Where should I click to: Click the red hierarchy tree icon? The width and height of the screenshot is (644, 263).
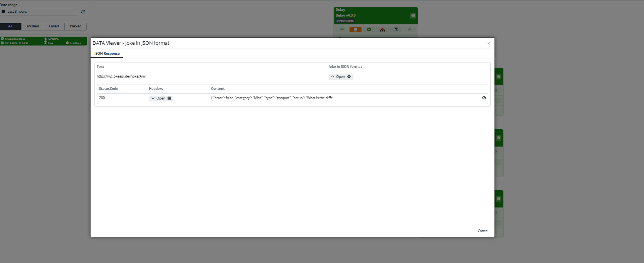tap(382, 29)
